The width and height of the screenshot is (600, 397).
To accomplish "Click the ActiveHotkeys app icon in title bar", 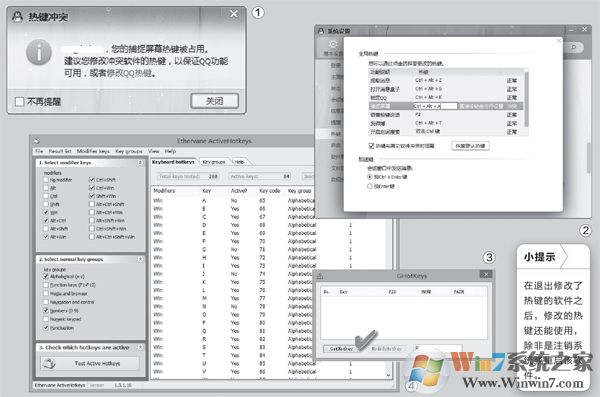I will pyautogui.click(x=37, y=141).
